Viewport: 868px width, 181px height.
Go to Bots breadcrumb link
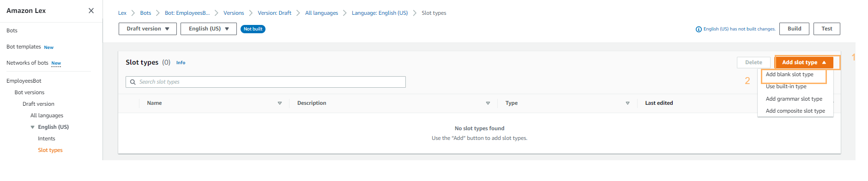click(x=146, y=13)
